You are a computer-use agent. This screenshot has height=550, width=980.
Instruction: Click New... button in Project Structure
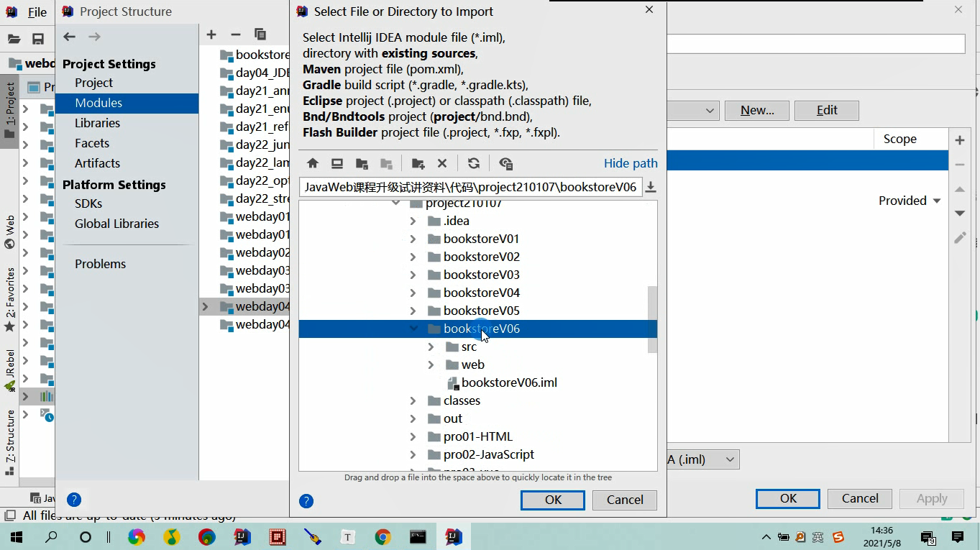(x=757, y=110)
